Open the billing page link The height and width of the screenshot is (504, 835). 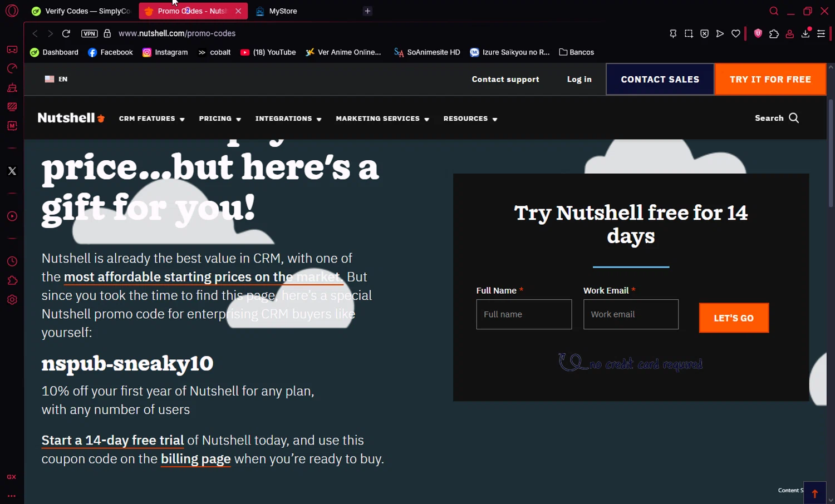point(195,459)
